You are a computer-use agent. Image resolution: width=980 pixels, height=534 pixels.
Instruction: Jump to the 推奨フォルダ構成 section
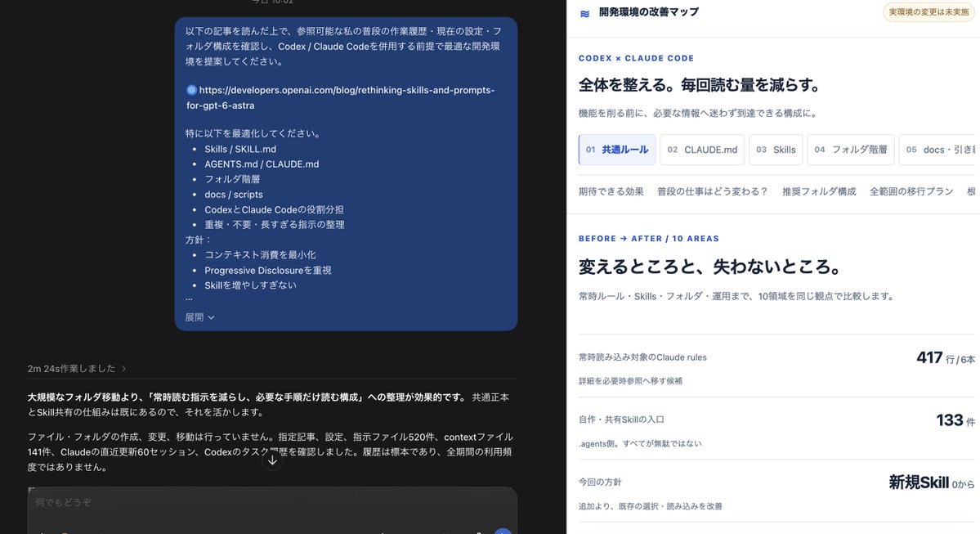[819, 191]
